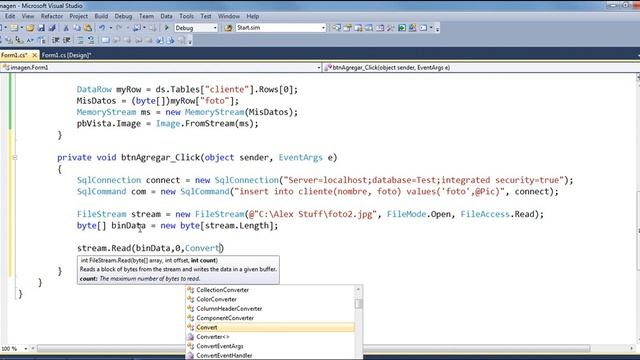Open the Start.sim combo box dropdown arrow
Viewport: 640px width, 360px height.
coord(324,28)
